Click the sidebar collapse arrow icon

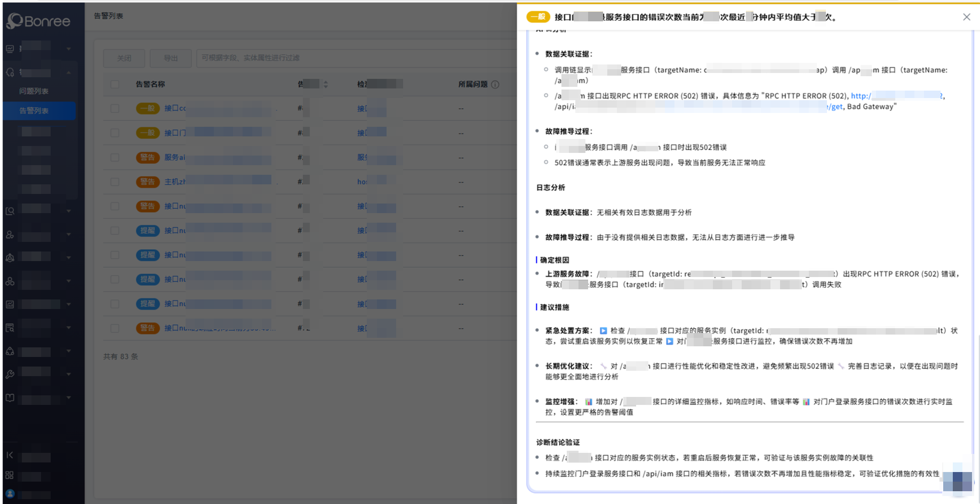pyautogui.click(x=10, y=455)
